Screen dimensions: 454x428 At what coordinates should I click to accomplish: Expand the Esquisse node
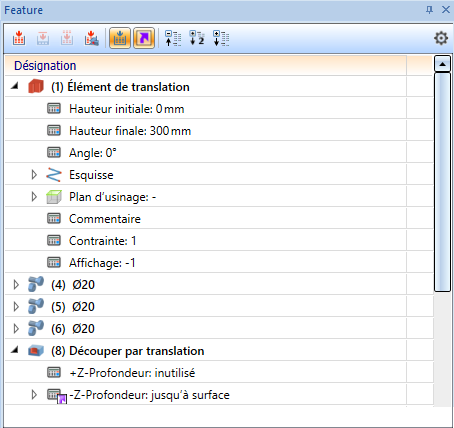point(34,174)
